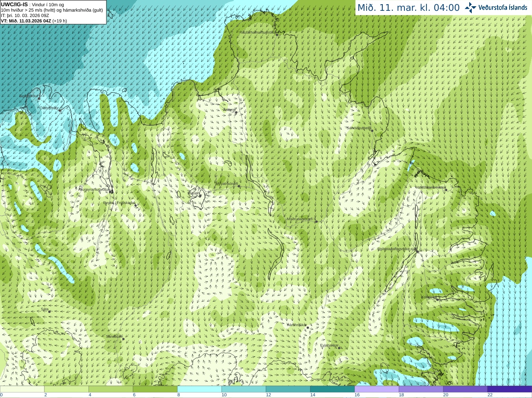Click the 4–6 m/s green legend swatch
This screenshot has height=398, width=532.
point(111,389)
